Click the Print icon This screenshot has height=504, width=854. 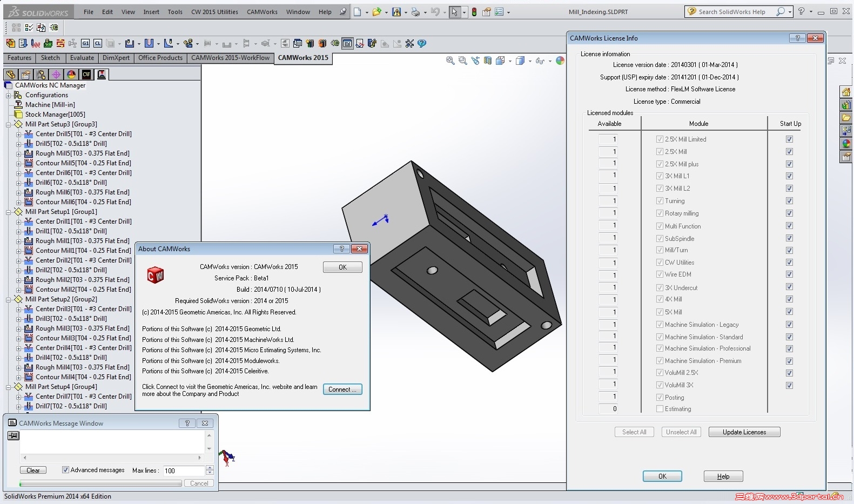click(x=415, y=12)
